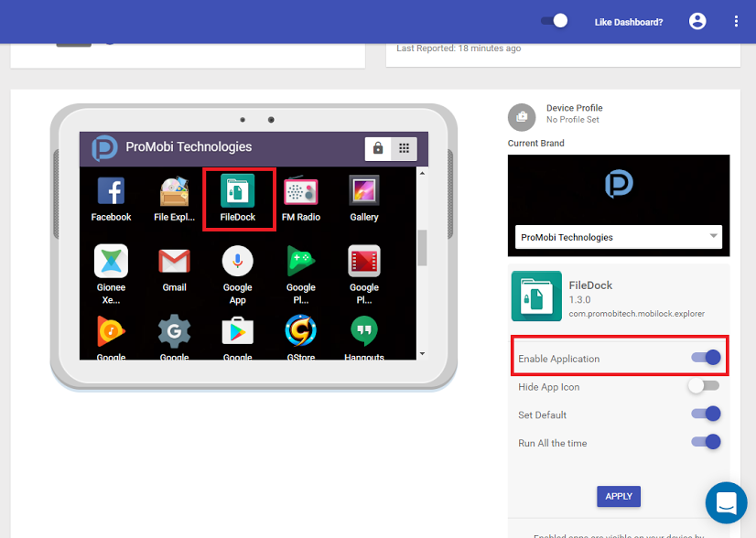The height and width of the screenshot is (538, 756).
Task: Select the Hangouts app icon
Action: [364, 330]
